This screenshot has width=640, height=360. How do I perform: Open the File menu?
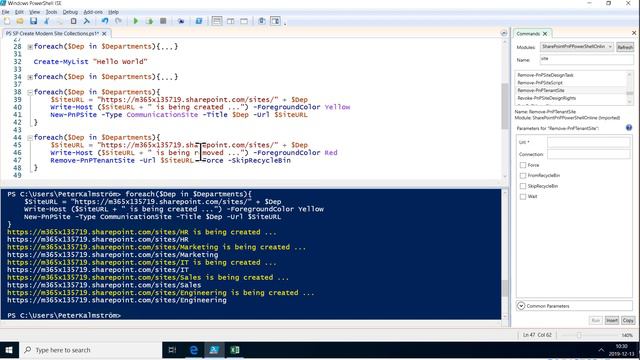pyautogui.click(x=5, y=12)
